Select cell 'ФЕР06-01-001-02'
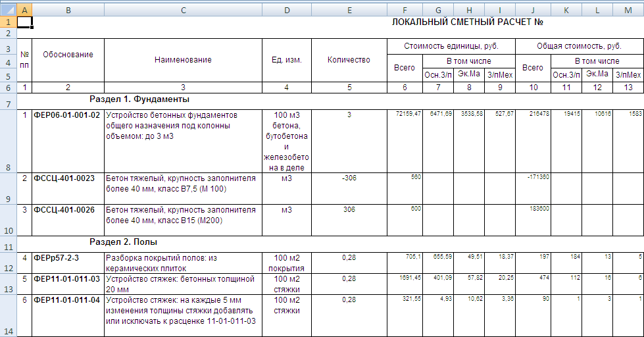 [x=68, y=141]
